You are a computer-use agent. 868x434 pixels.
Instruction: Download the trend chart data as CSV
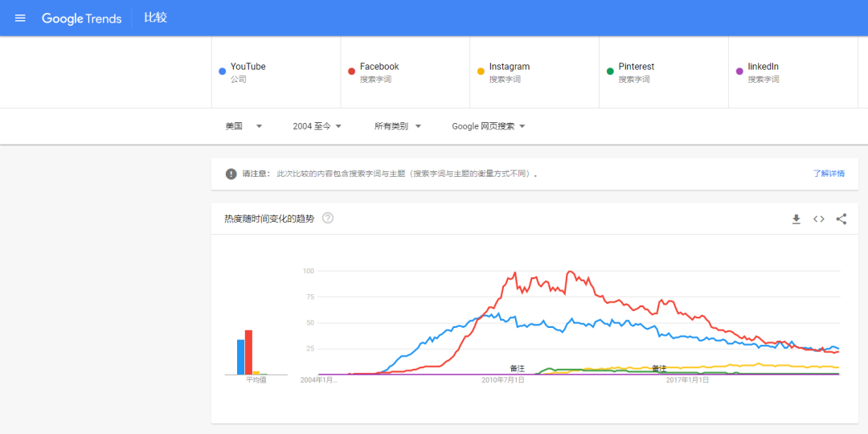coord(796,219)
